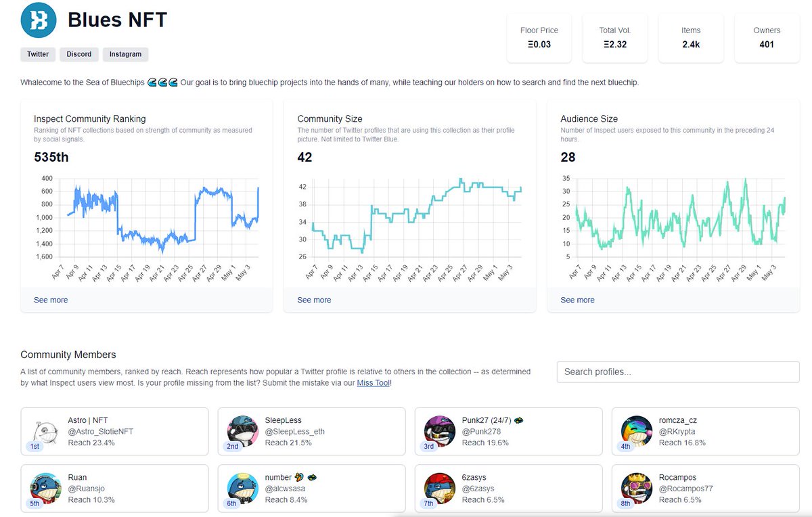Viewport: 812px width, 517px height.
Task: Open the Miss Tool link
Action: pyautogui.click(x=374, y=383)
